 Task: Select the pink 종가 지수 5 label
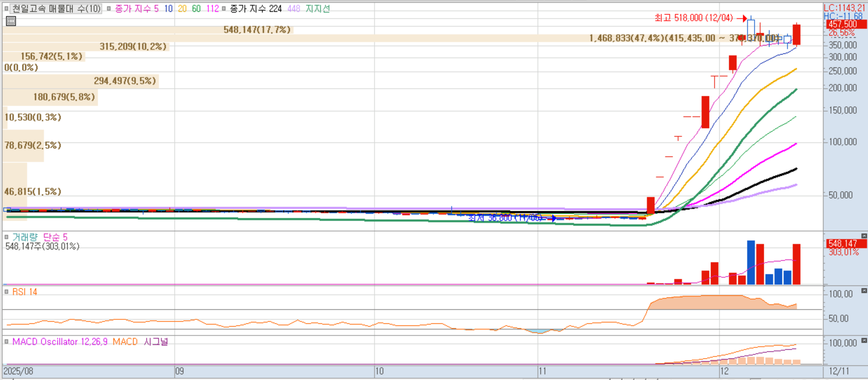click(137, 8)
